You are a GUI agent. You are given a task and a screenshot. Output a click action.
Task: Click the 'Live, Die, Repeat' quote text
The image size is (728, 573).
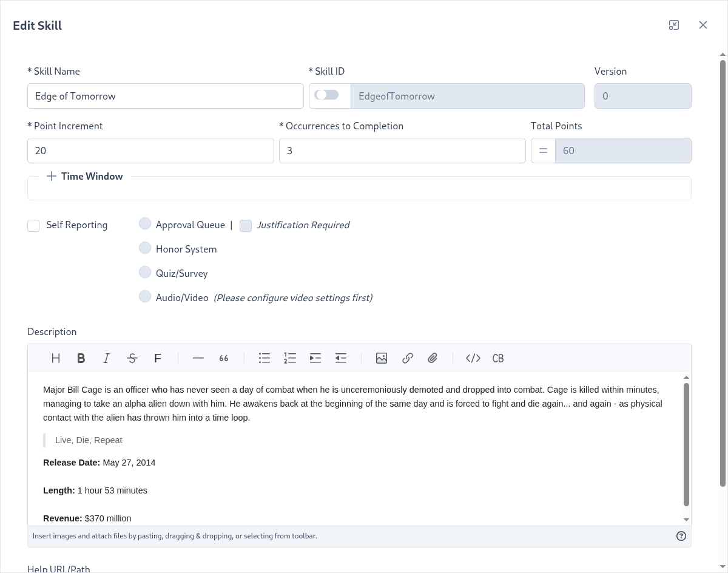tap(89, 440)
